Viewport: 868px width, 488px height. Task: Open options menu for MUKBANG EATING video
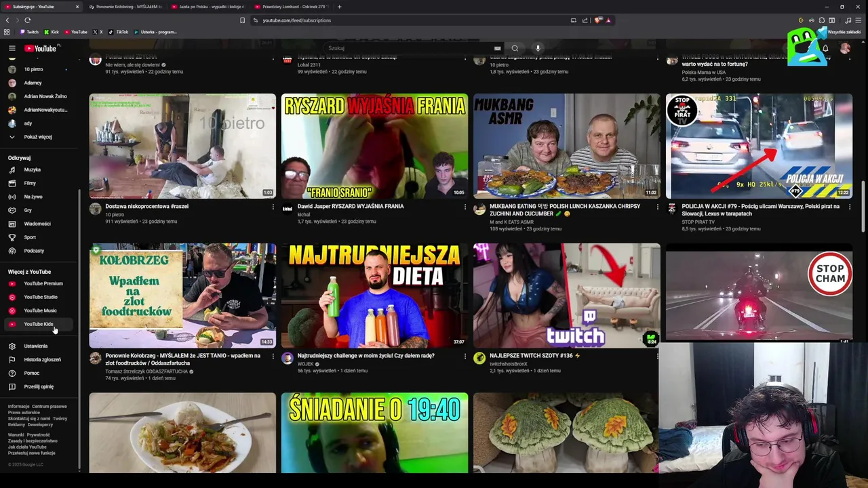657,207
